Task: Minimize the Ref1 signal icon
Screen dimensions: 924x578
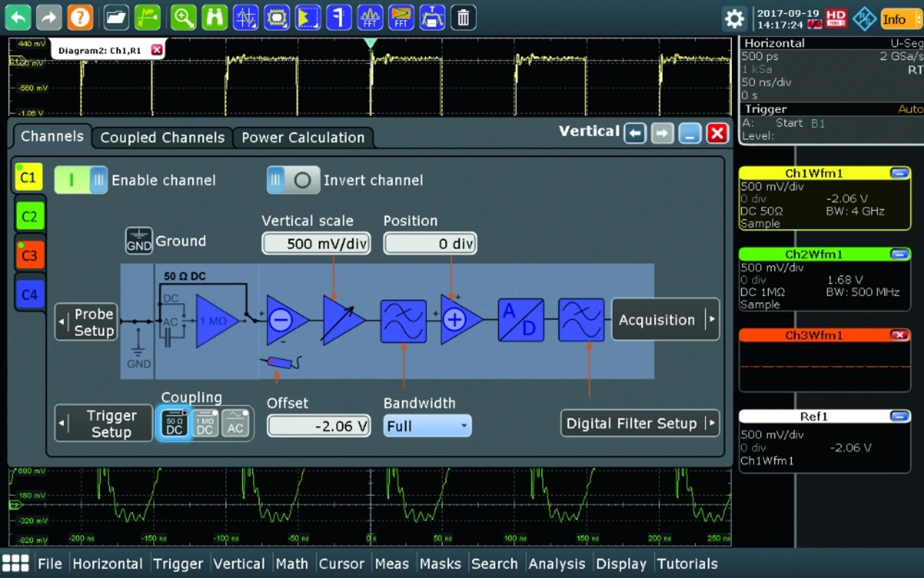Action: (x=899, y=416)
